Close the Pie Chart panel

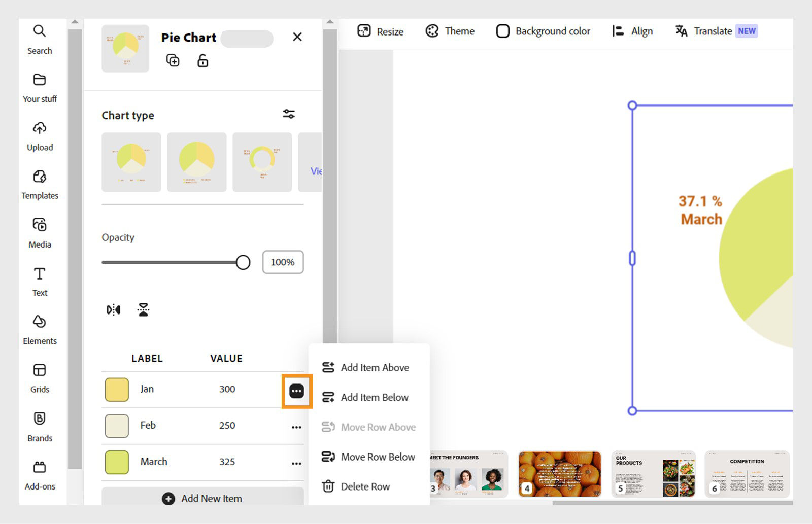tap(297, 37)
